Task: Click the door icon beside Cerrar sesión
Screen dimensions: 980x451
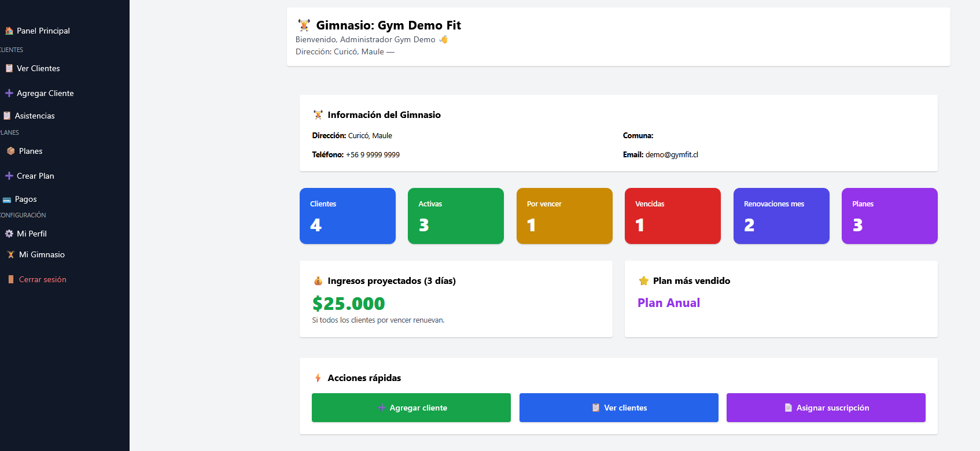Action: tap(10, 279)
